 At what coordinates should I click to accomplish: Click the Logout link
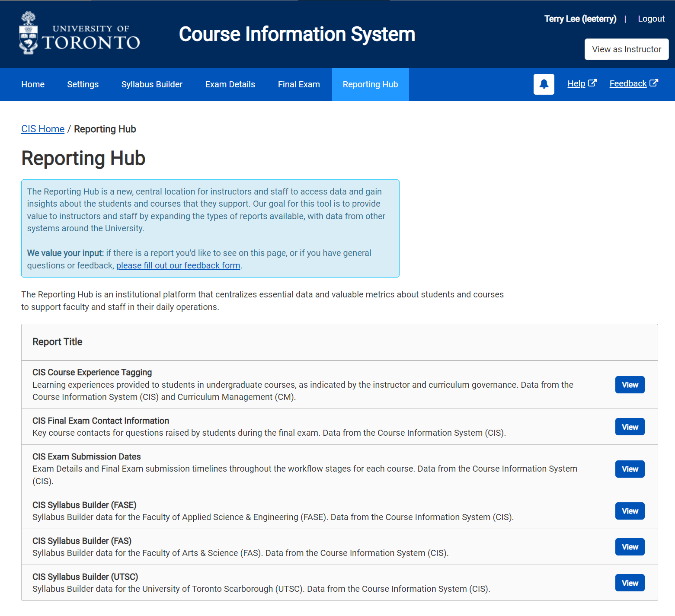(x=651, y=19)
